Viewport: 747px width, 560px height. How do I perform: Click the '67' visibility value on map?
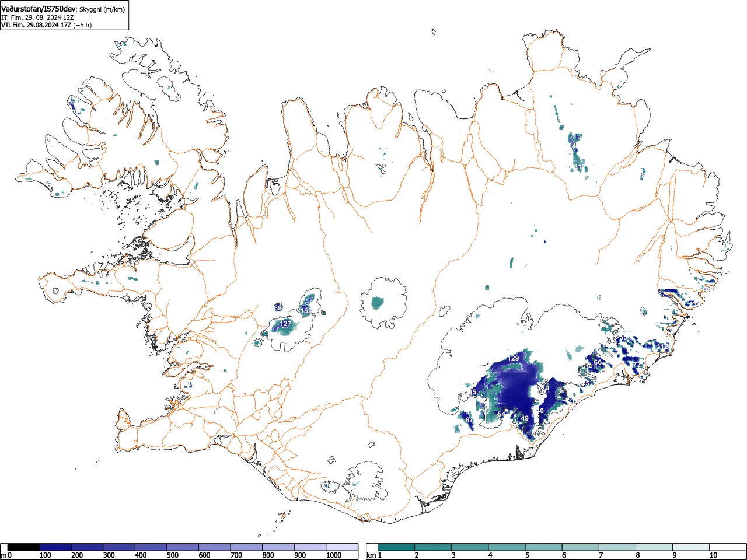pyautogui.click(x=469, y=420)
